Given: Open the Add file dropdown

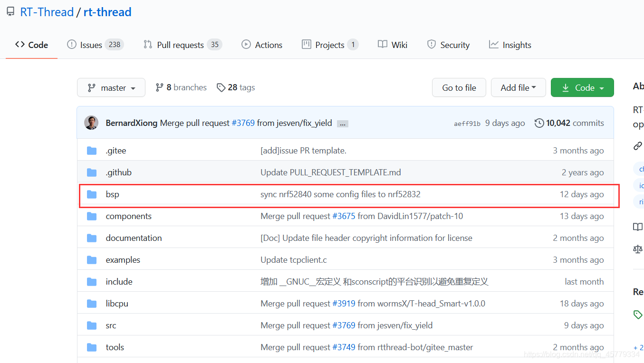Looking at the screenshot, I should [x=519, y=87].
